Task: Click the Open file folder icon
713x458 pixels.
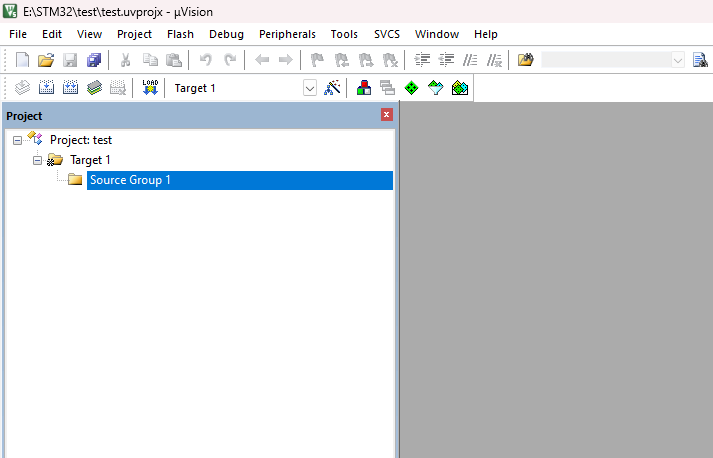Action: point(46,60)
